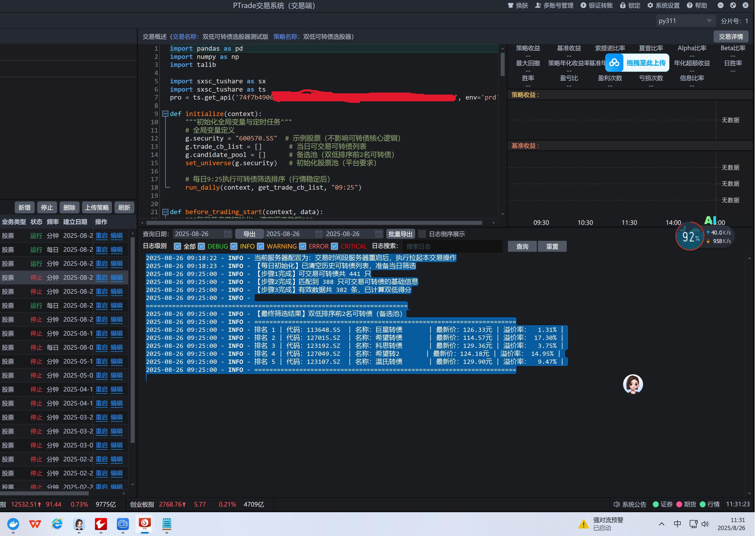Click the 换肤 skin shirt icon
This screenshot has width=756, height=536.
tap(511, 5)
